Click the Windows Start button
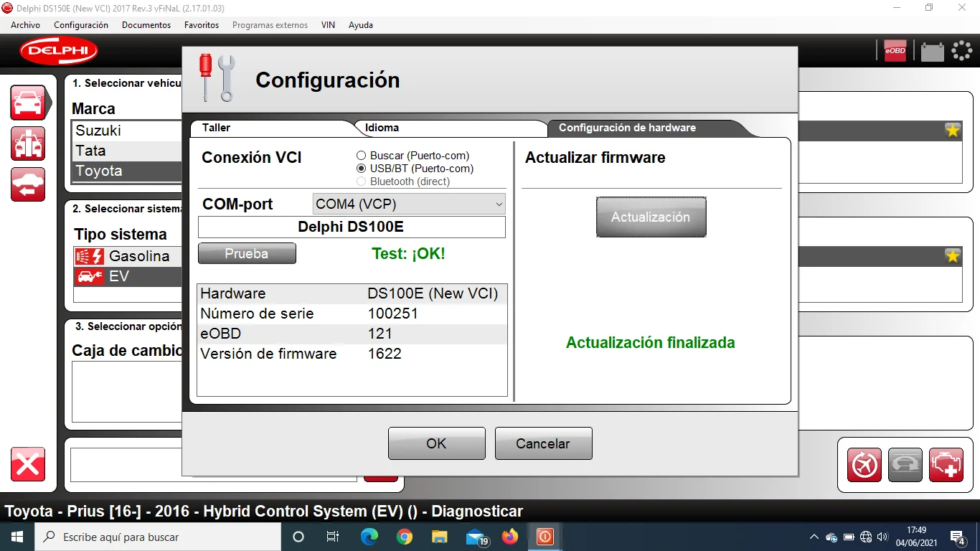 17,537
